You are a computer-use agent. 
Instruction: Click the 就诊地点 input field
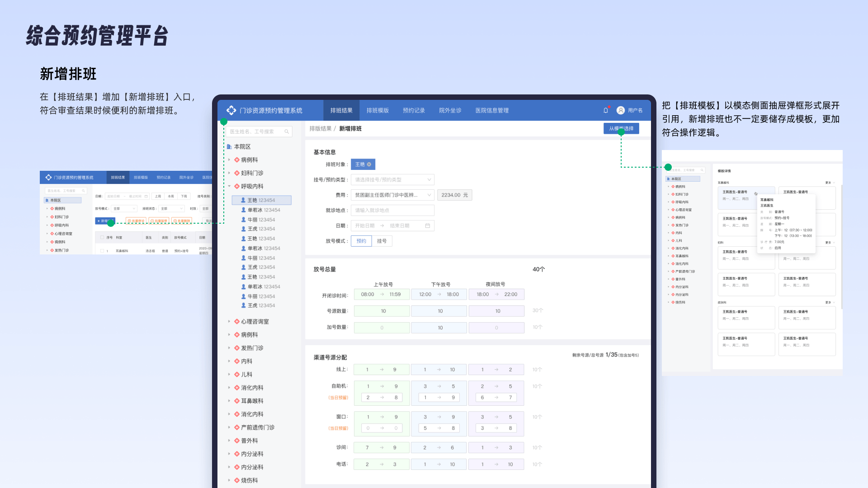pos(392,211)
